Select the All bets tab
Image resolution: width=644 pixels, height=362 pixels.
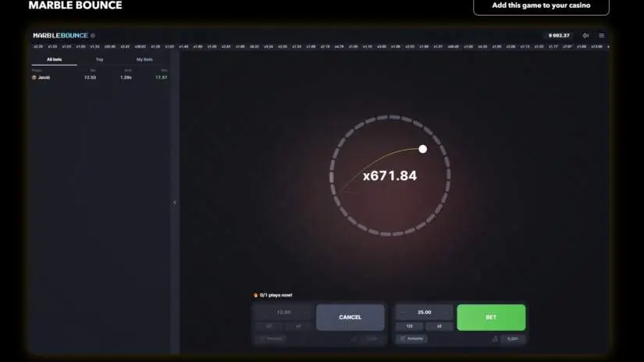[55, 59]
